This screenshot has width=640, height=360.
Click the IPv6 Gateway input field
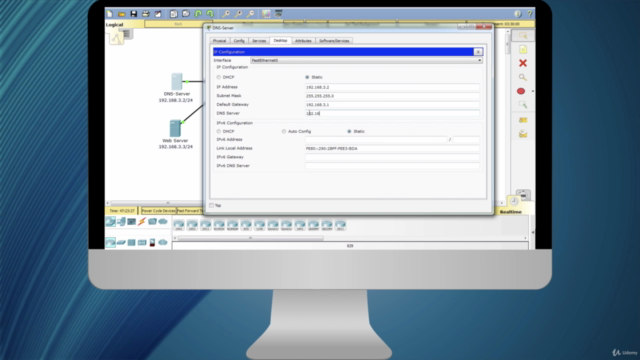(x=392, y=157)
